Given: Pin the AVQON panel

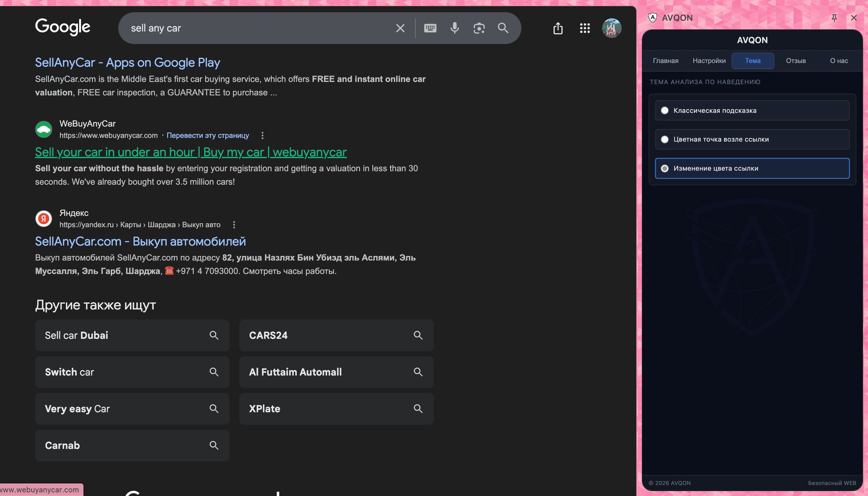Looking at the screenshot, I should coord(834,17).
